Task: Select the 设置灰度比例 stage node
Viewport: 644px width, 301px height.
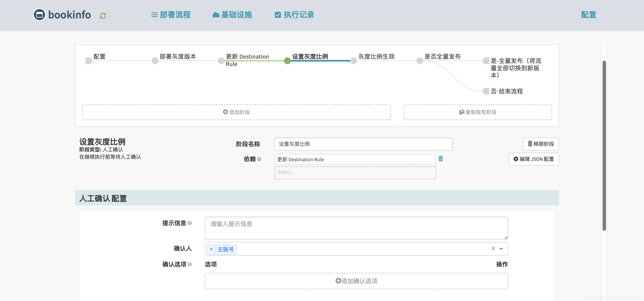Action: click(x=287, y=61)
